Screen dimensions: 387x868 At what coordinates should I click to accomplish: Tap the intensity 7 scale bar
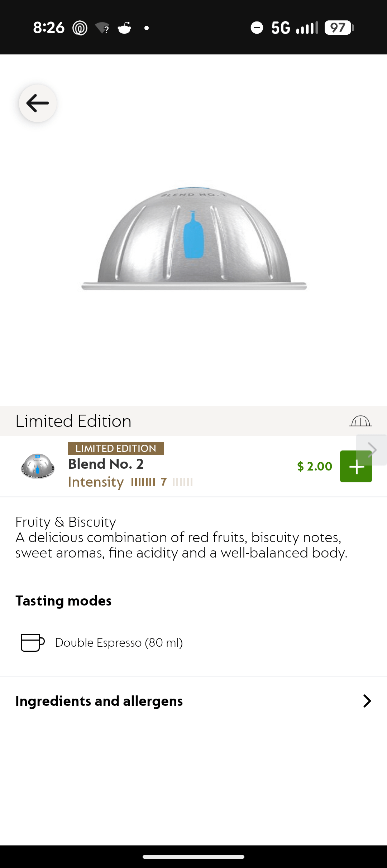[x=162, y=482]
